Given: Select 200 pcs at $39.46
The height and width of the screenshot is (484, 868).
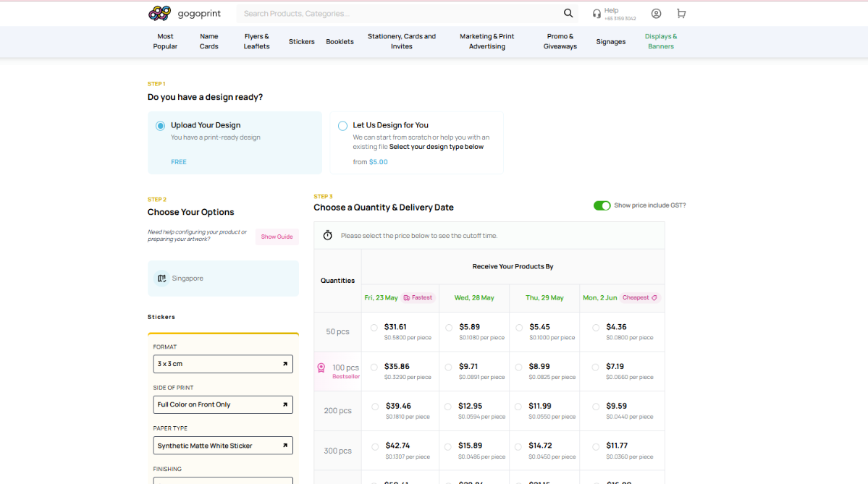Looking at the screenshot, I should [375, 407].
